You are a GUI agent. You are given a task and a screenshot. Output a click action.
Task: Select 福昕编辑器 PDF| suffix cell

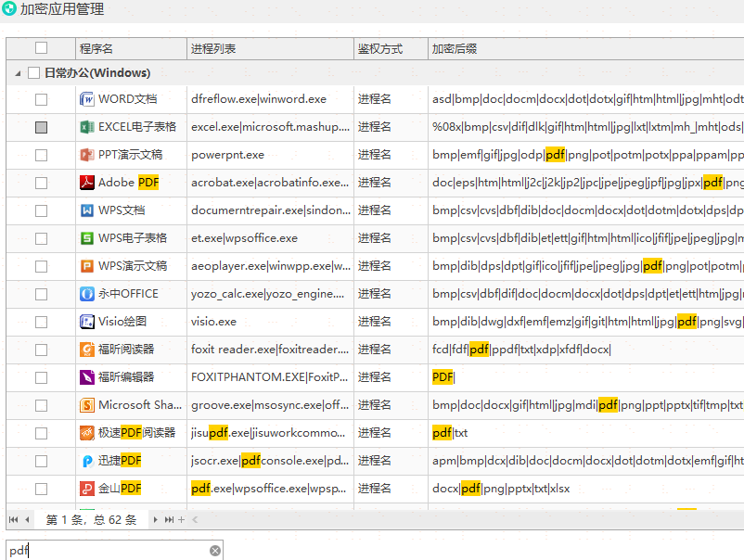click(x=586, y=377)
